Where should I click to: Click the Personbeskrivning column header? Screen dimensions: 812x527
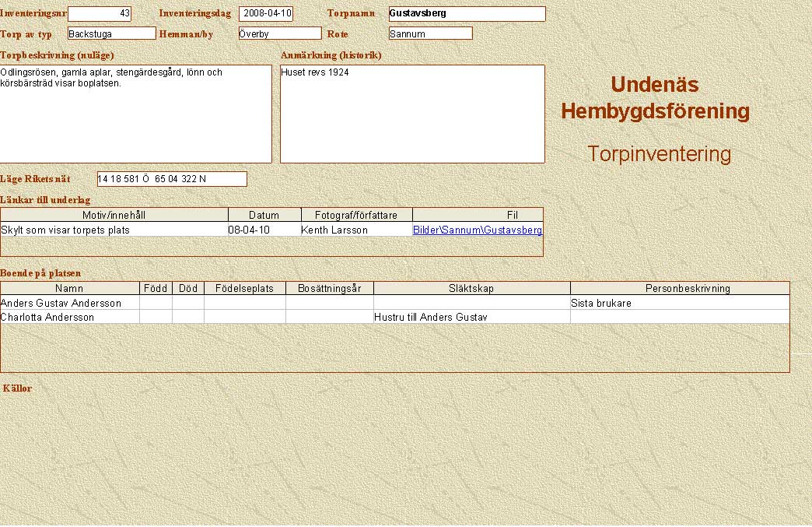(x=679, y=289)
